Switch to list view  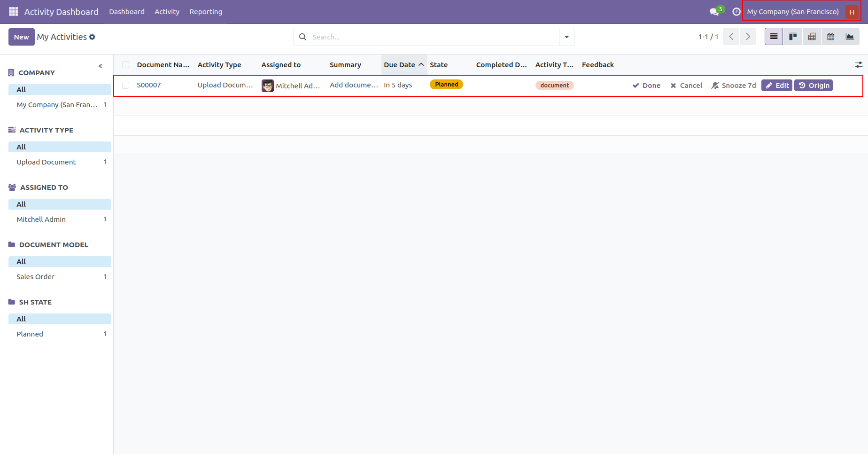[x=774, y=37]
